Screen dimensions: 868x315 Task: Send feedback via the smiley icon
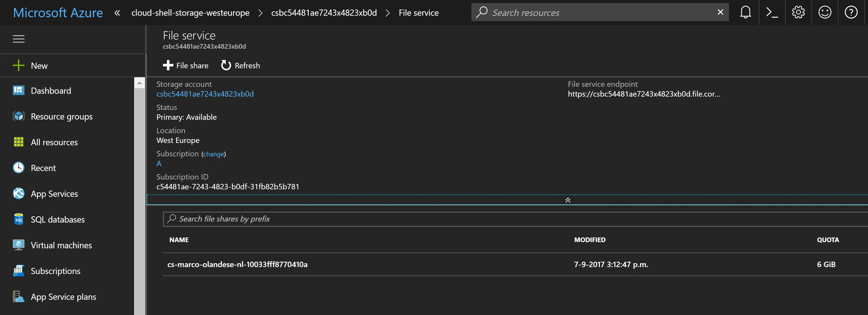click(824, 12)
